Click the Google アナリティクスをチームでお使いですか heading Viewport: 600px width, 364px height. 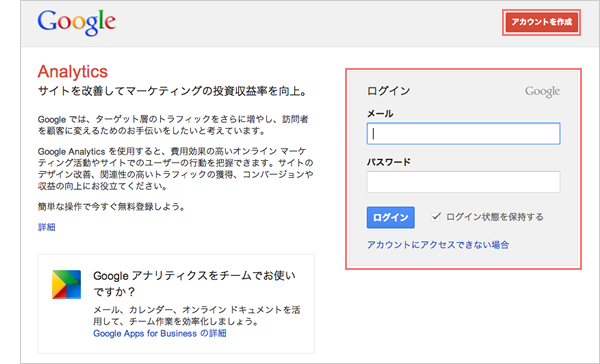point(194,284)
